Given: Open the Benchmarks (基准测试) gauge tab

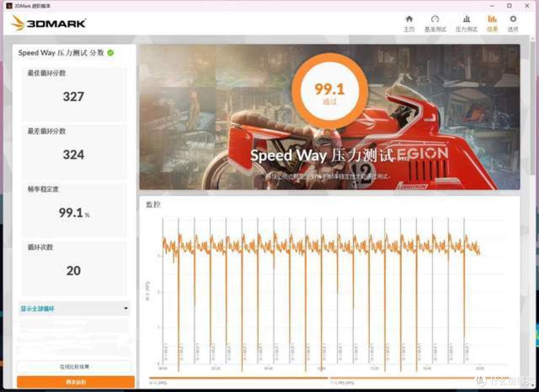Looking at the screenshot, I should tap(435, 23).
